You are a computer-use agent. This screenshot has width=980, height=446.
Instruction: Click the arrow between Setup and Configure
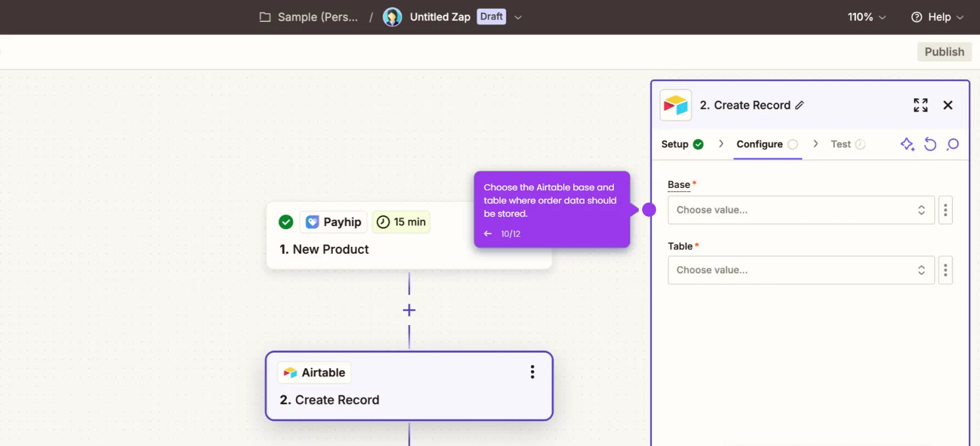pyautogui.click(x=721, y=144)
